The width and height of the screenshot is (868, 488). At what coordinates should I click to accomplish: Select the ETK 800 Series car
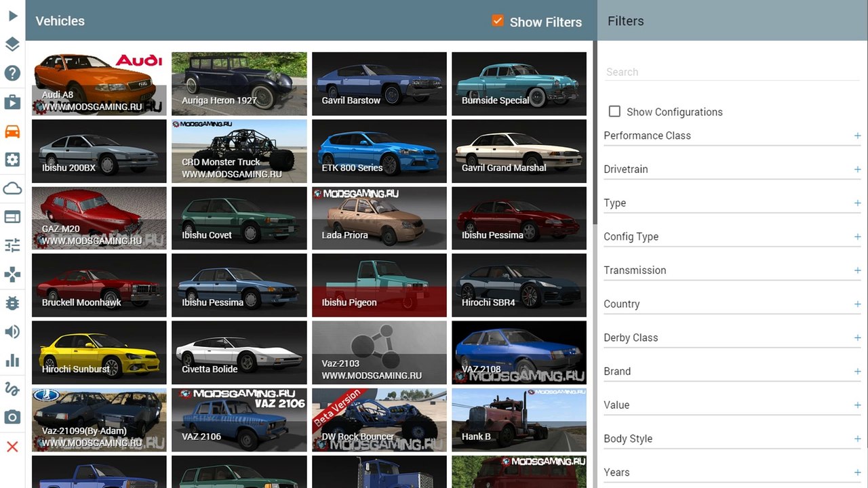379,151
